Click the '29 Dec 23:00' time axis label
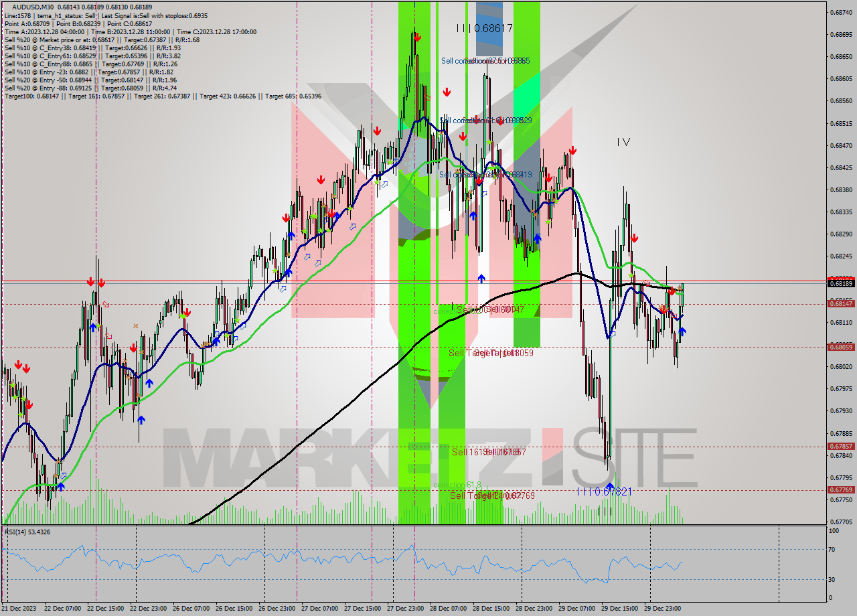The image size is (857, 616). pyautogui.click(x=664, y=609)
